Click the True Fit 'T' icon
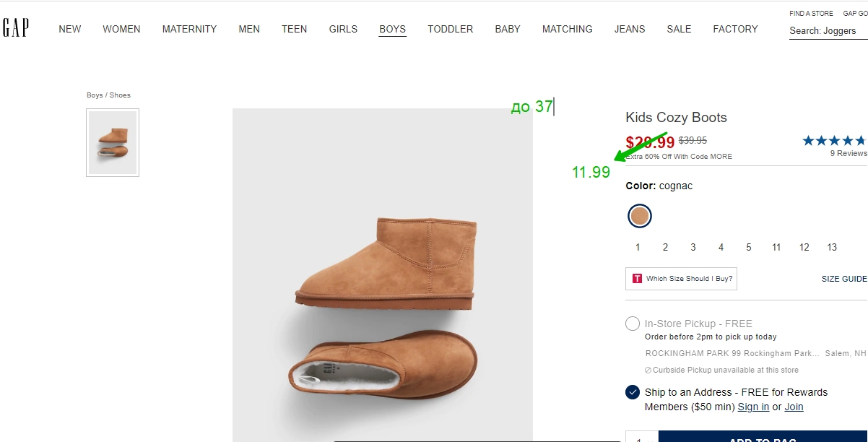Viewport: 868px width, 442px height. pyautogui.click(x=637, y=279)
